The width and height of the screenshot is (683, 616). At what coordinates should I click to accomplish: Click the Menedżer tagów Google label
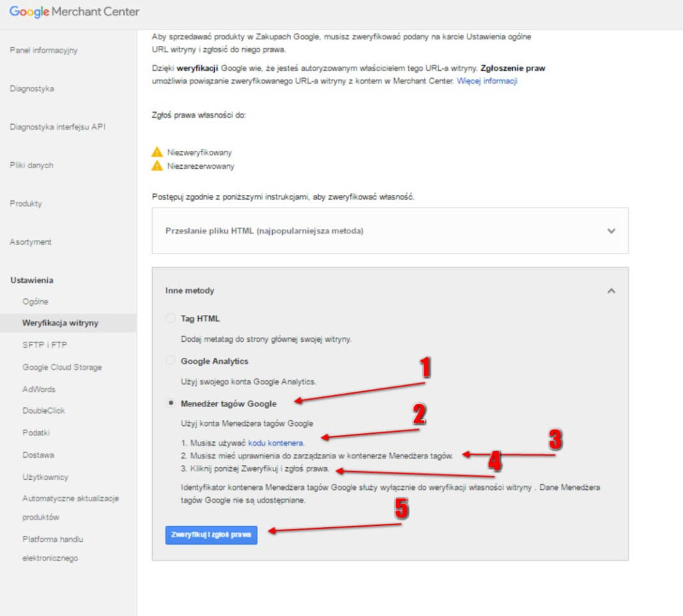[229, 404]
